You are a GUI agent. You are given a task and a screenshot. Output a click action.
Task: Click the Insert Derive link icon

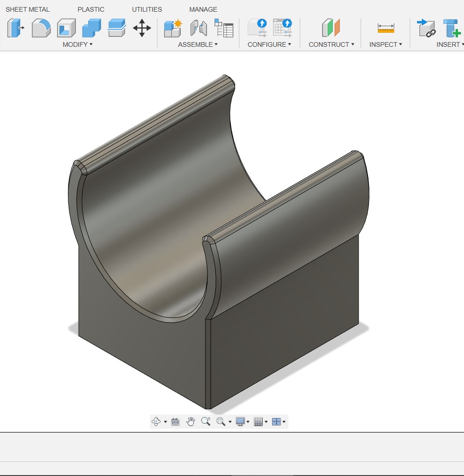(427, 28)
